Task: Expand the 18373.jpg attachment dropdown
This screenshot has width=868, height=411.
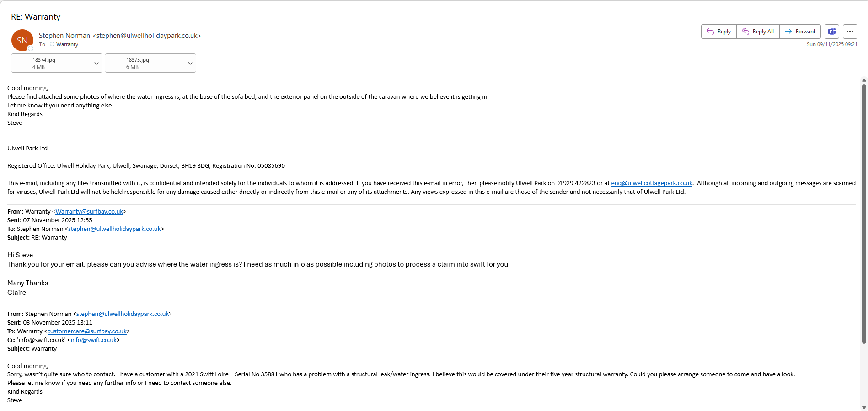Action: tap(190, 64)
